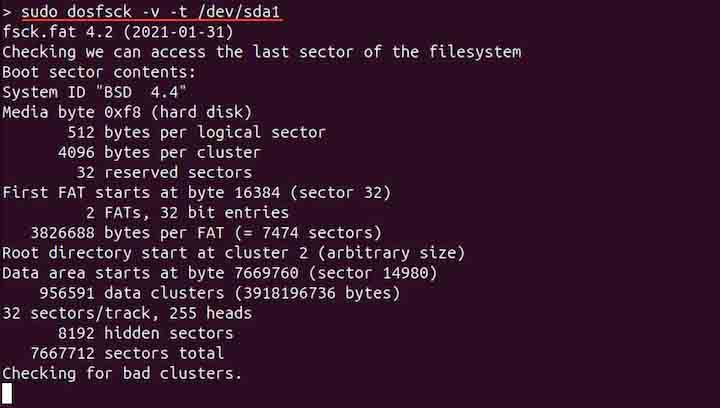720x408 pixels.
Task: Click the prompt symbol before sudo
Action: (7, 11)
